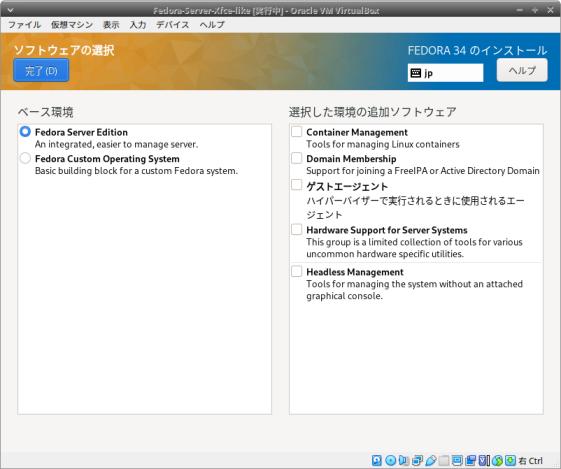Screen dimensions: 561x469
Task: Click the audio status icon
Action: click(x=403, y=460)
